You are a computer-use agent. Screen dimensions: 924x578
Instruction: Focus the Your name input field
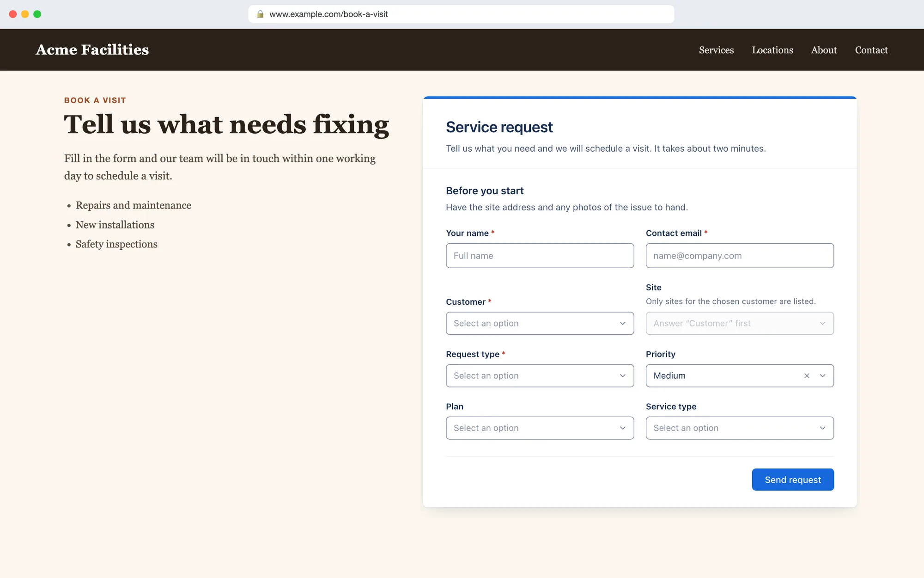pyautogui.click(x=540, y=256)
